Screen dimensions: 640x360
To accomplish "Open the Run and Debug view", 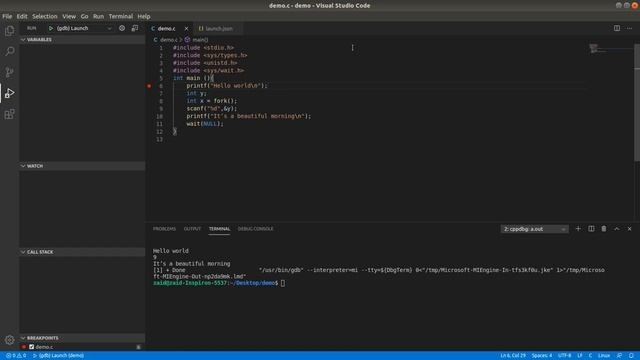I will point(9,93).
